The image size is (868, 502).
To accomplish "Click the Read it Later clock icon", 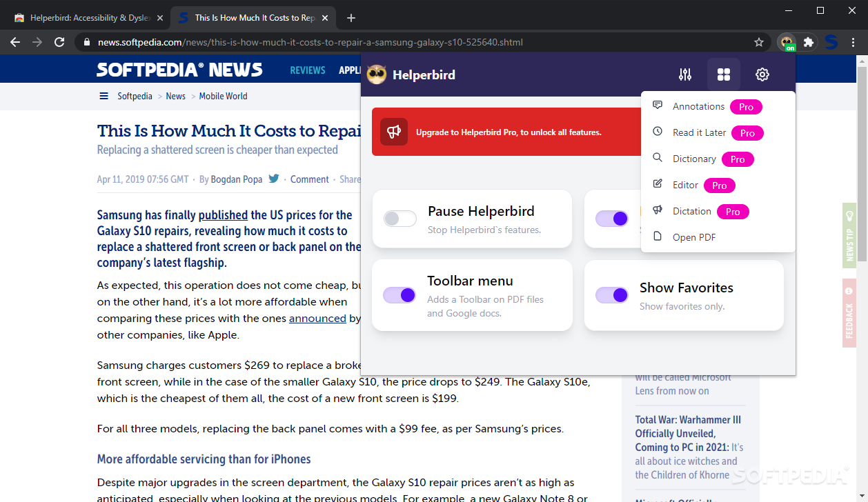I will tap(658, 132).
